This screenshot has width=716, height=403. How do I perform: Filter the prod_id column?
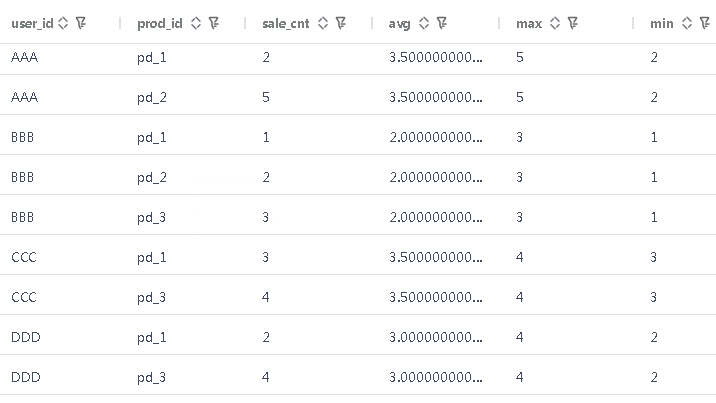pyautogui.click(x=213, y=23)
